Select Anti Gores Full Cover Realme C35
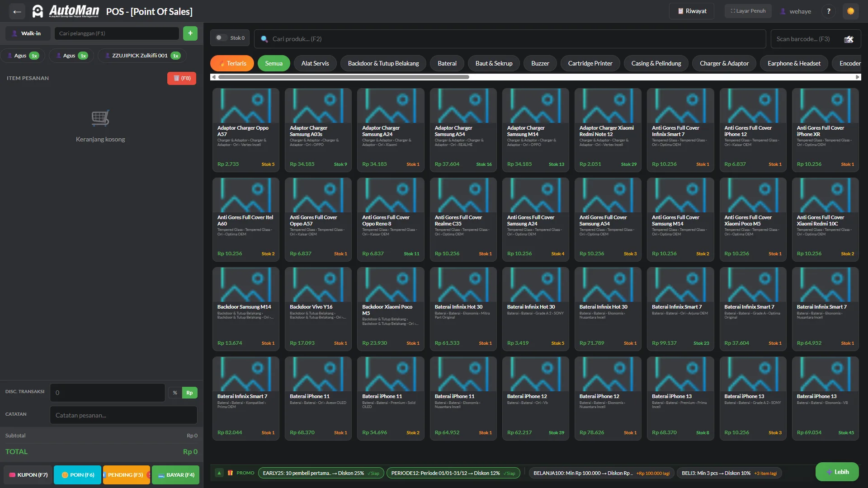Viewport: 868px width, 488px height. pyautogui.click(x=463, y=220)
